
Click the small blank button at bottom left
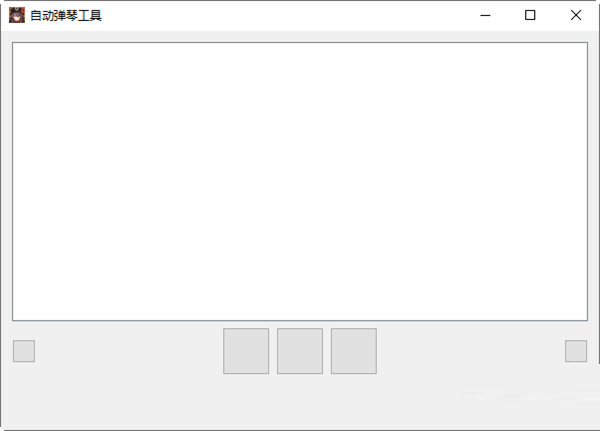pos(24,351)
